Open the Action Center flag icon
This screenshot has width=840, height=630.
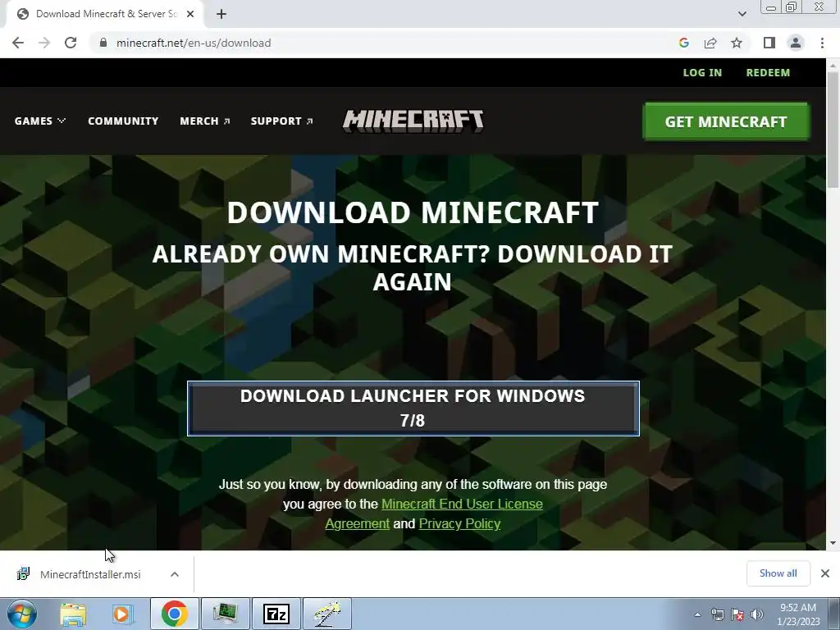tap(737, 614)
